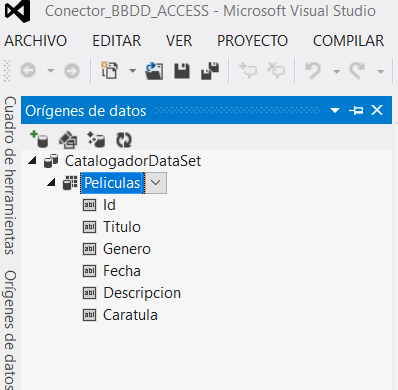The image size is (398, 390).
Task: Select the CatalogadorDataSet node label
Action: pos(133,161)
